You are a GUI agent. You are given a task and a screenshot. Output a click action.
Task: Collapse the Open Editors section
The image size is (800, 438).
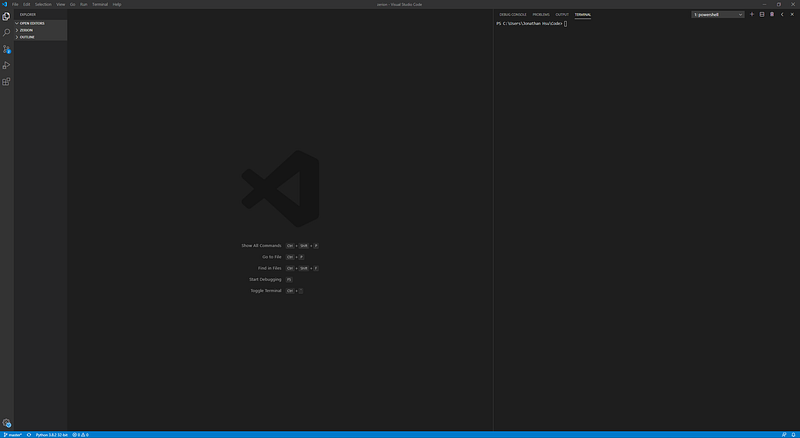(x=41, y=23)
